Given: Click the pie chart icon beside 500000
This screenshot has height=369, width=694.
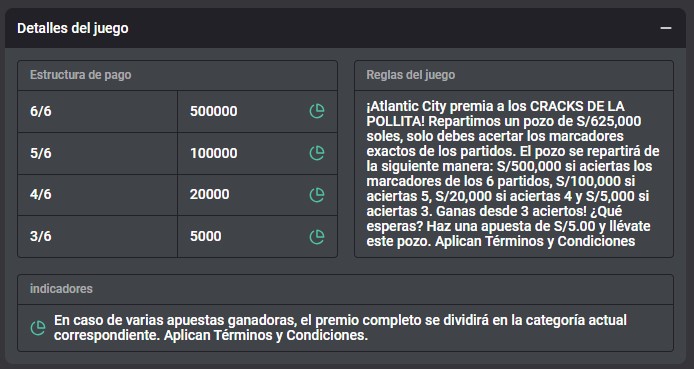Looking at the screenshot, I should [x=317, y=111].
